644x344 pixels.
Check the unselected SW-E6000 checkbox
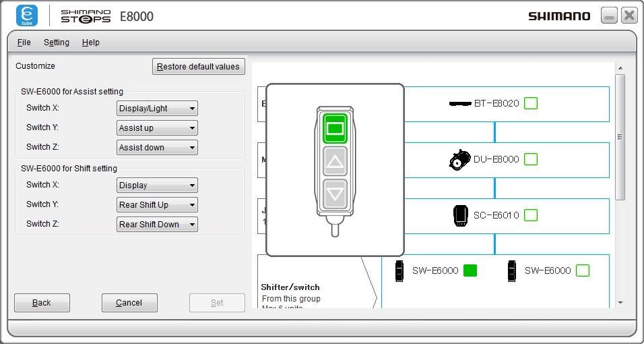click(583, 270)
